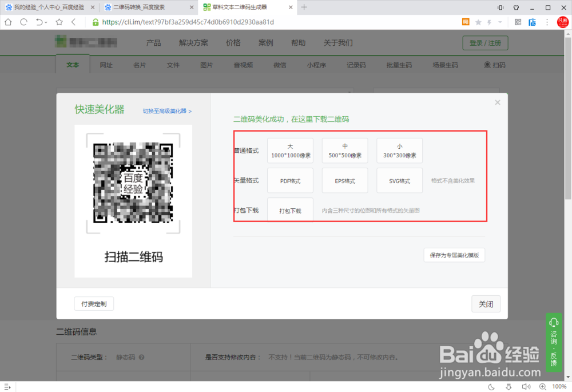The width and height of the screenshot is (572, 392).
Task: Open a new tab with plus icon
Action: click(304, 7)
